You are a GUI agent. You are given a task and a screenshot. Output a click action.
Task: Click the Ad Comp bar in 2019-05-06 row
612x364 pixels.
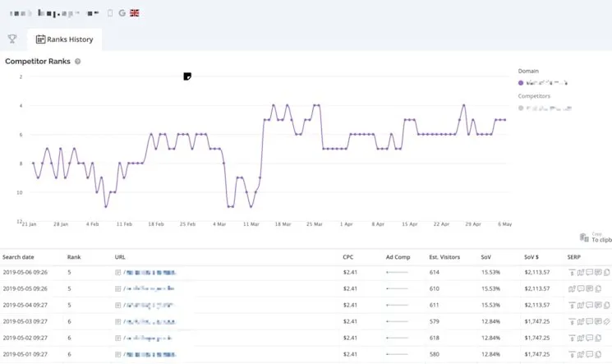point(397,272)
